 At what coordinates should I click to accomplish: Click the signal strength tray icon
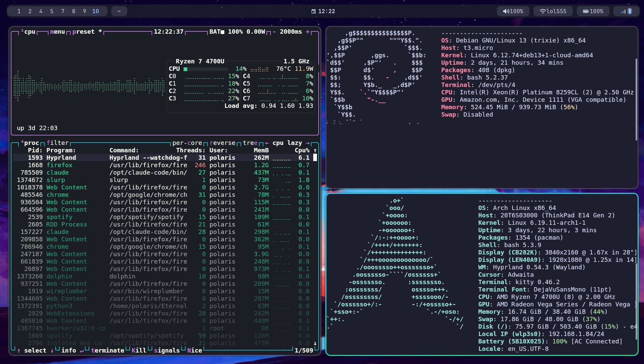[623, 11]
